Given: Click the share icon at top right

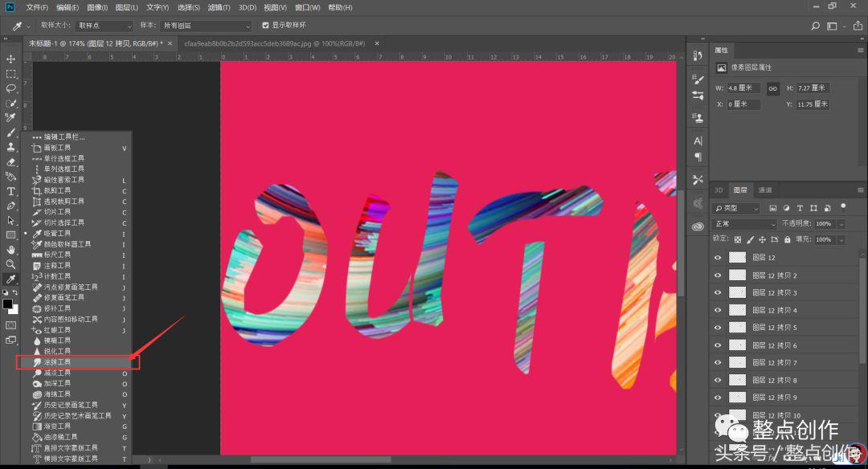Looking at the screenshot, I should click(858, 26).
